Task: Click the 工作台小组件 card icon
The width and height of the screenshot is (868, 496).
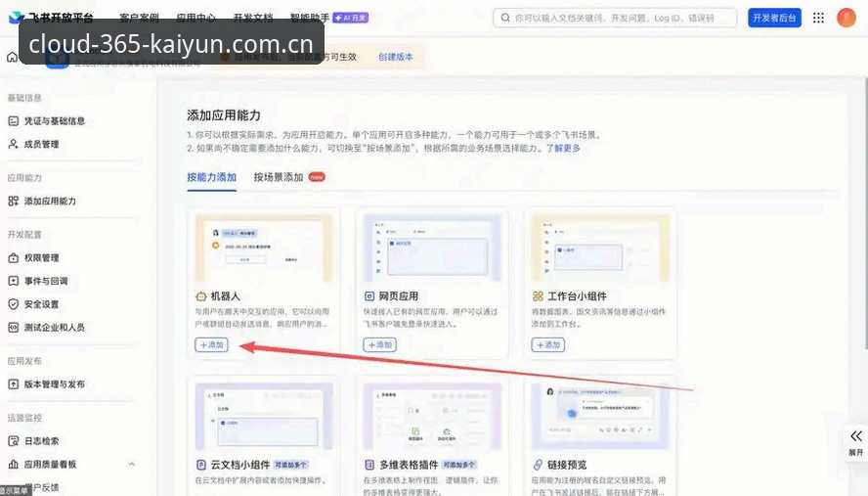Action: [x=538, y=296]
